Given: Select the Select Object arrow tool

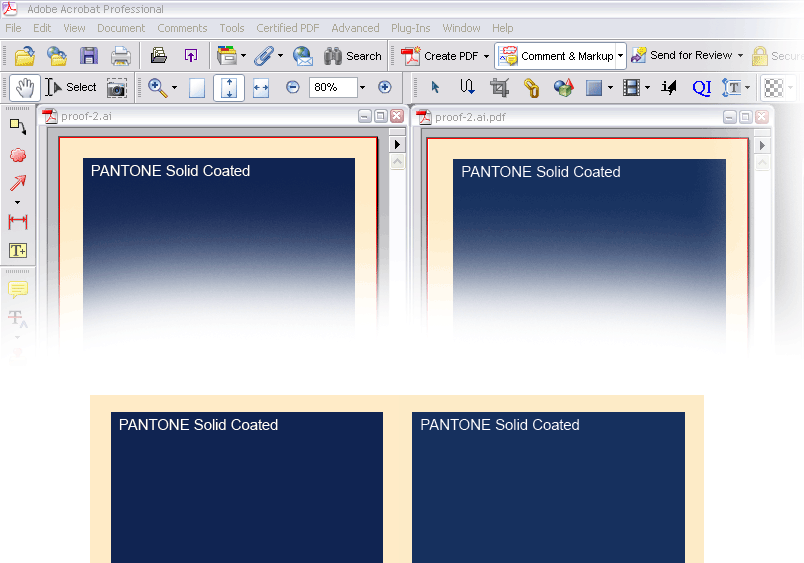Looking at the screenshot, I should [x=435, y=88].
